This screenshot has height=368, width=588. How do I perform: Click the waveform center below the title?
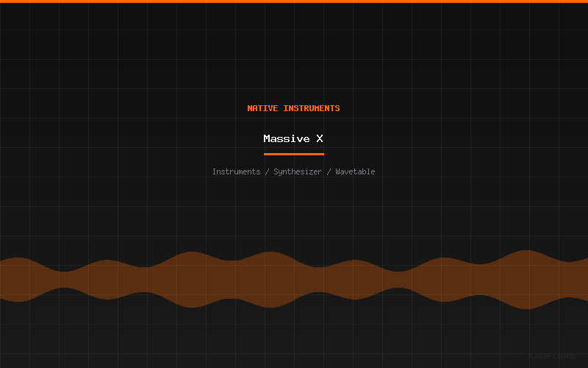pos(294,279)
